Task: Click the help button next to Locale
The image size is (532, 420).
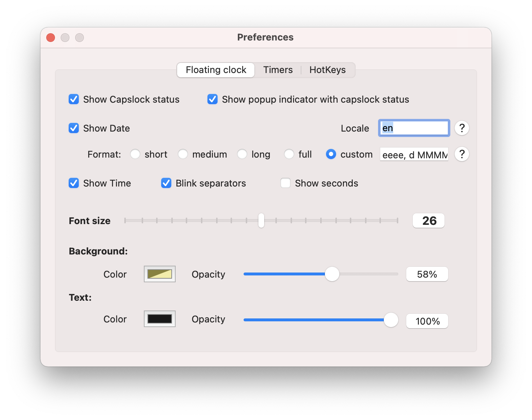Action: click(462, 128)
